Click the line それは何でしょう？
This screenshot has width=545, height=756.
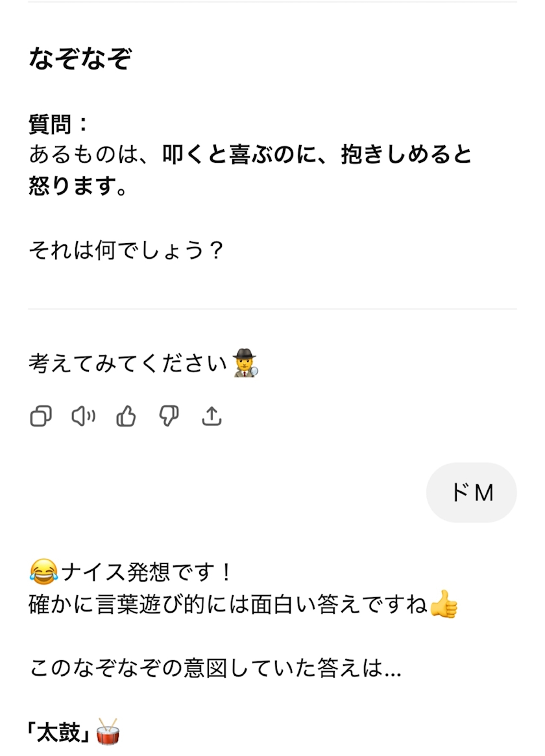click(126, 250)
